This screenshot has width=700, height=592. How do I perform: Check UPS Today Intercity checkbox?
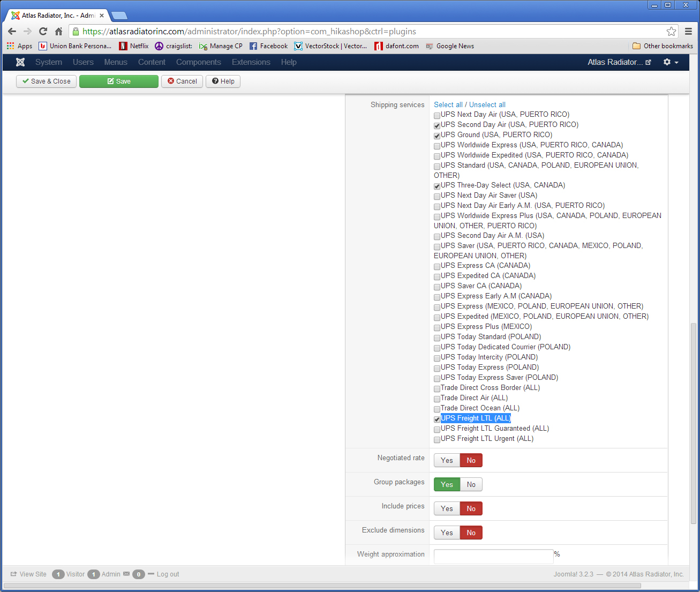(x=437, y=358)
